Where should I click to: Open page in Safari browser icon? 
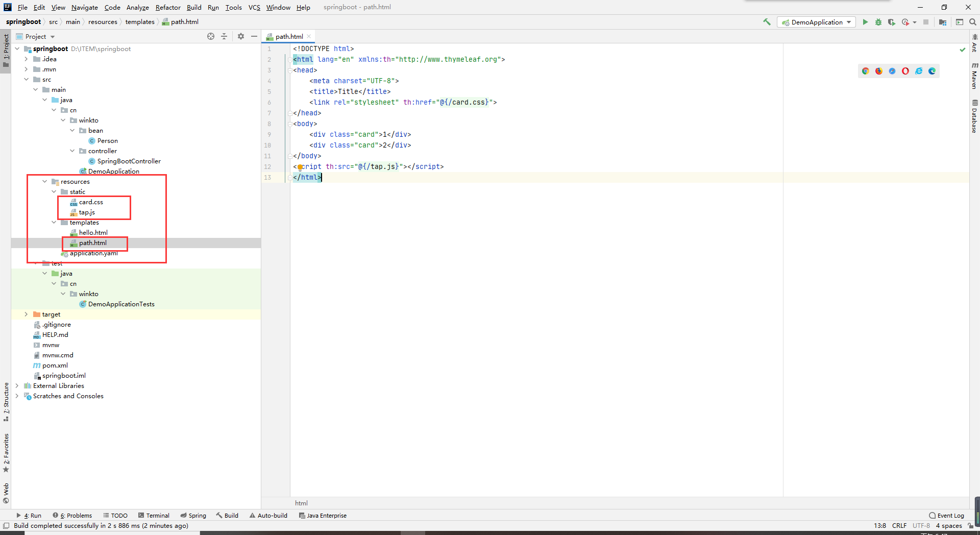892,71
